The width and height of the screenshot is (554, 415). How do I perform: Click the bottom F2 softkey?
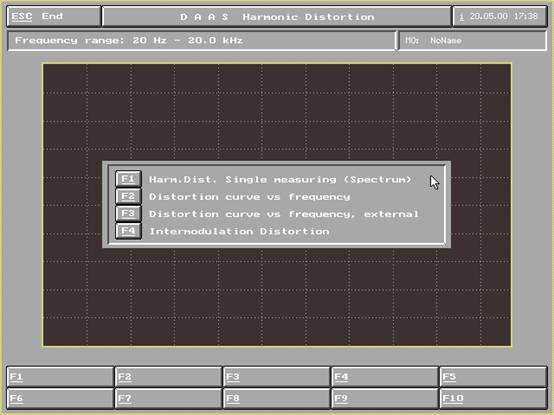click(x=169, y=377)
